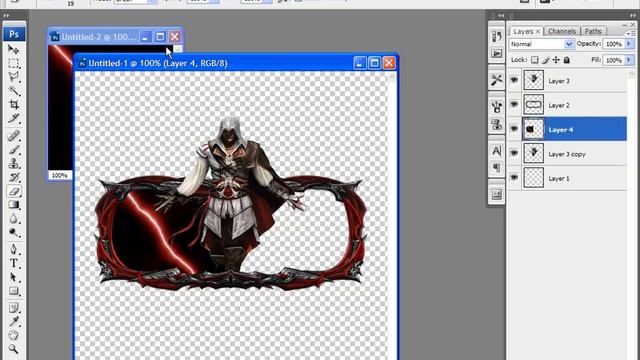Collapse the Layers dock to icons
The height and width of the screenshot is (360, 640).
(633, 16)
